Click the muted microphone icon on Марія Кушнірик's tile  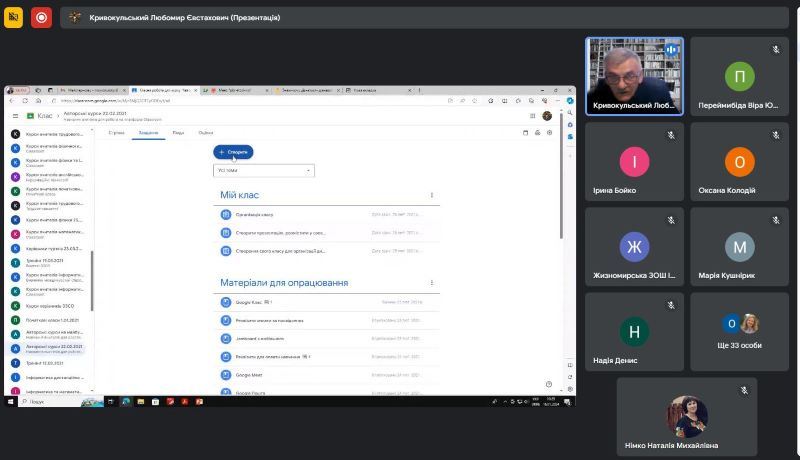point(776,220)
